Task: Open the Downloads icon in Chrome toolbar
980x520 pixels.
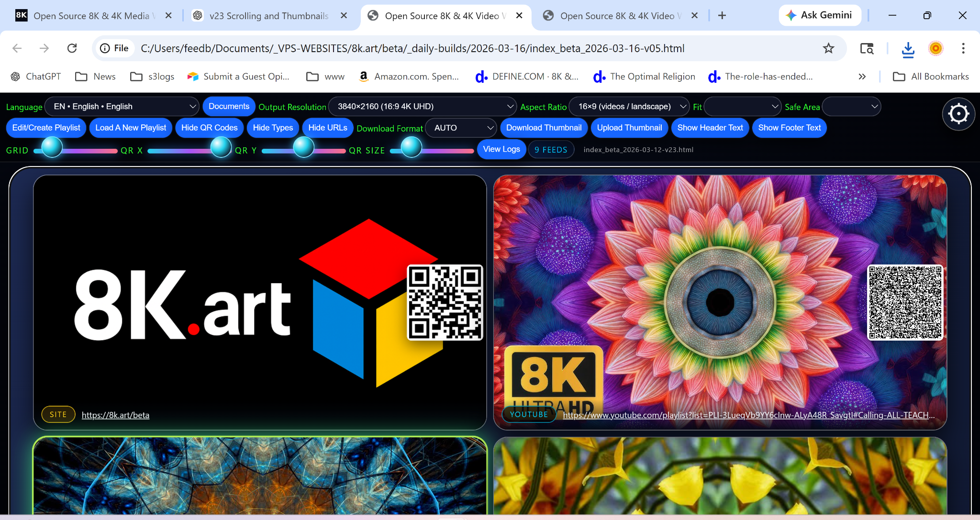Action: click(908, 49)
